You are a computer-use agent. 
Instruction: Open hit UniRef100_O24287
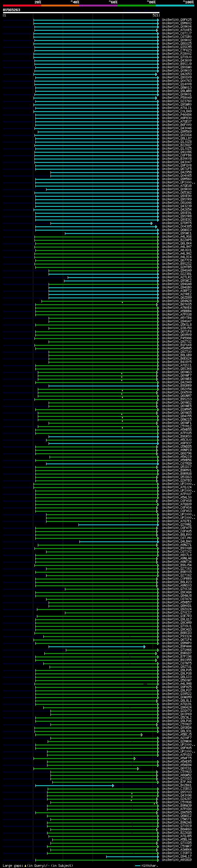coord(177,799)
